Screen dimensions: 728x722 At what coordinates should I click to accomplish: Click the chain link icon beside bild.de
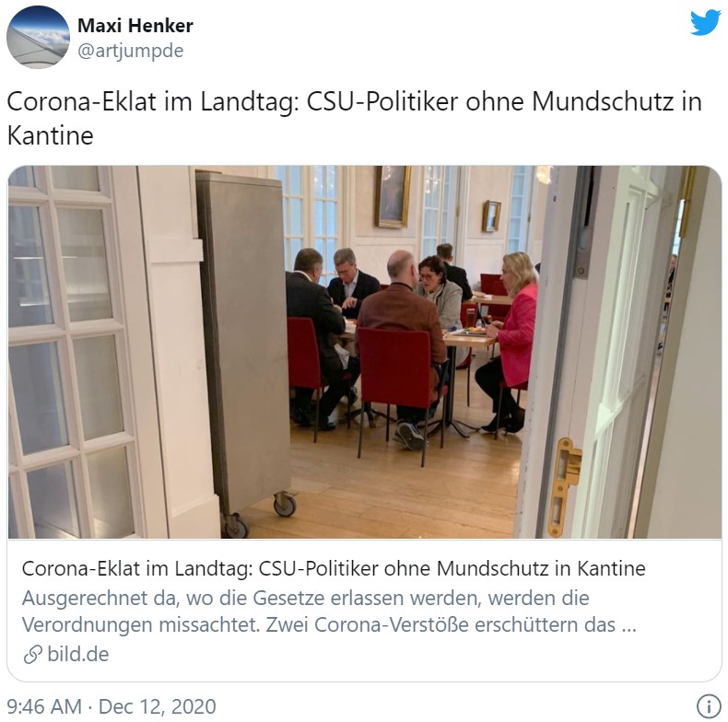33,654
